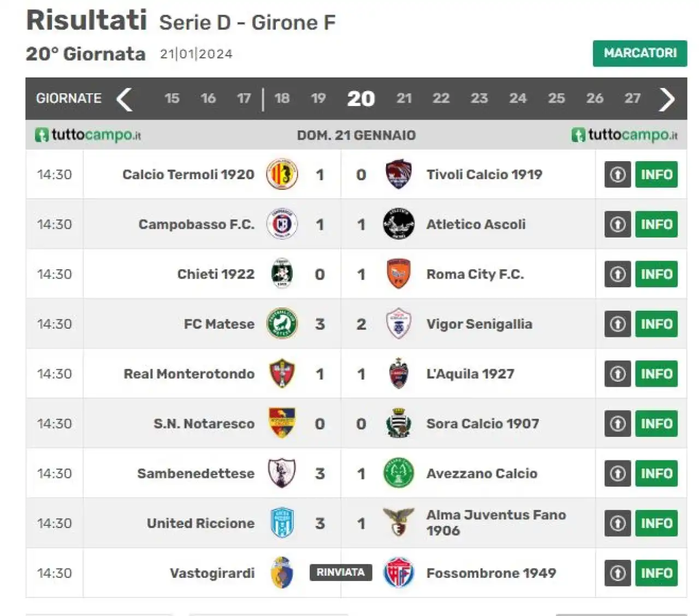Open the MARCATORI button
This screenshot has width=699, height=616.
coord(640,53)
